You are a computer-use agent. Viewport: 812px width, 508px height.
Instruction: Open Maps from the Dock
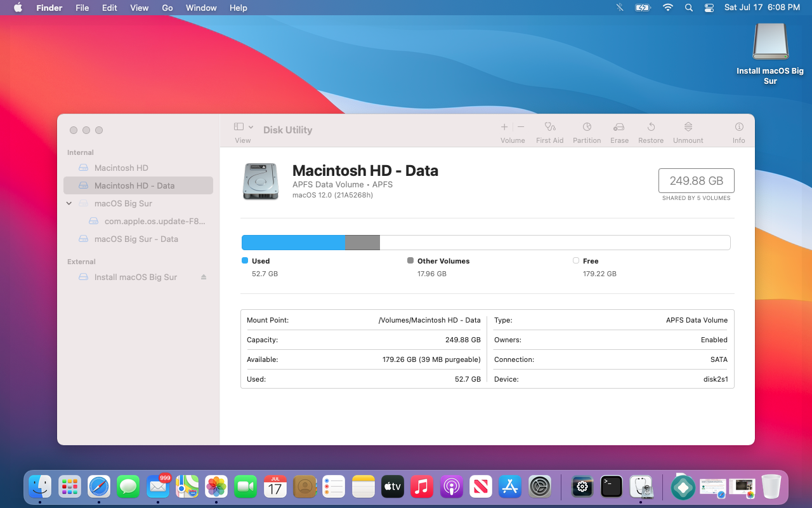point(187,487)
